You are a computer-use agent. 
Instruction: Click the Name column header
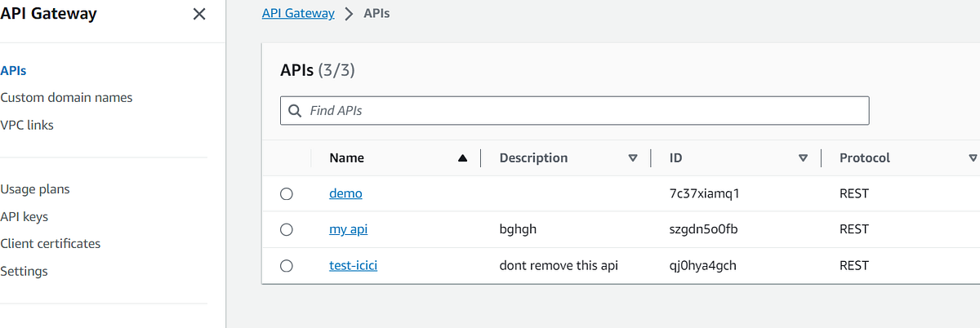pyautogui.click(x=347, y=158)
